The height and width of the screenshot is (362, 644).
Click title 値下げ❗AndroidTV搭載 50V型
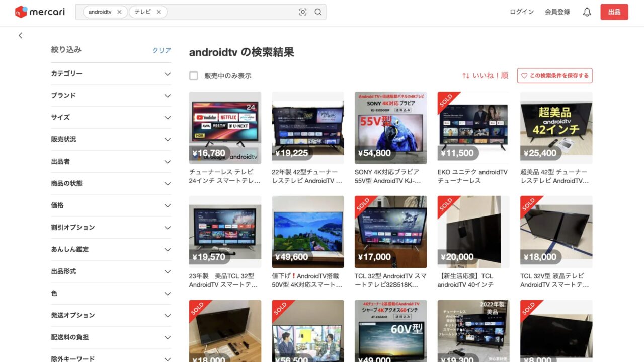[x=307, y=280]
